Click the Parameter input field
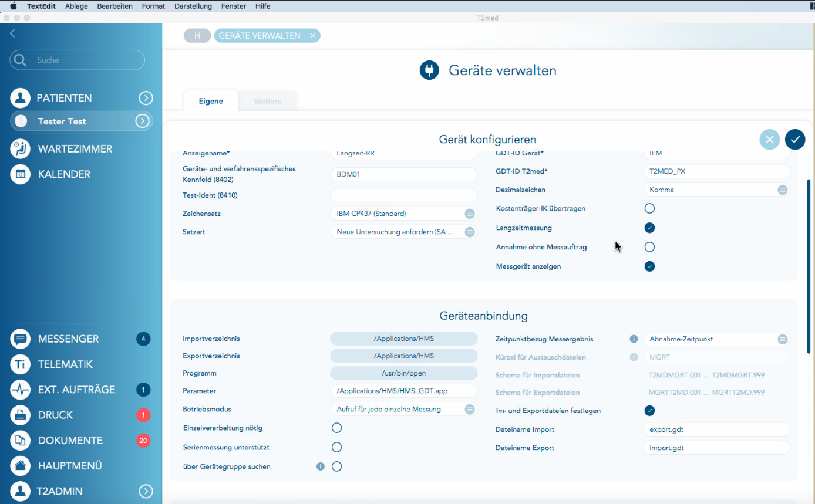This screenshot has width=815, height=504. (x=404, y=391)
